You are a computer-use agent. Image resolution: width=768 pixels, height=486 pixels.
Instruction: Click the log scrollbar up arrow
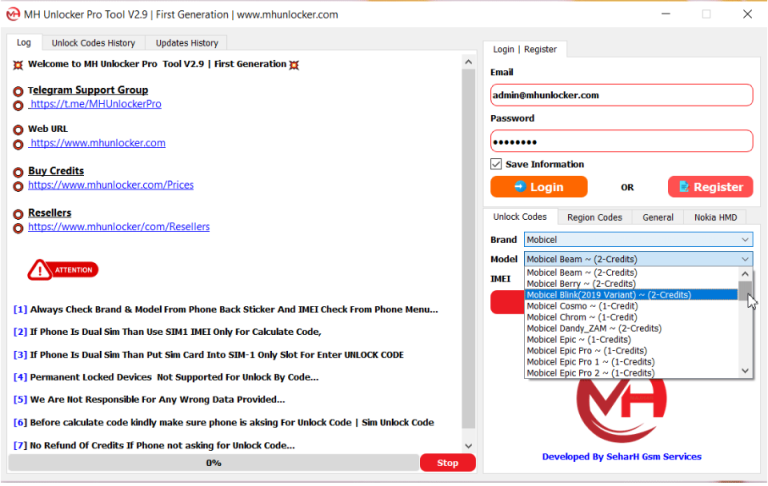pos(468,62)
